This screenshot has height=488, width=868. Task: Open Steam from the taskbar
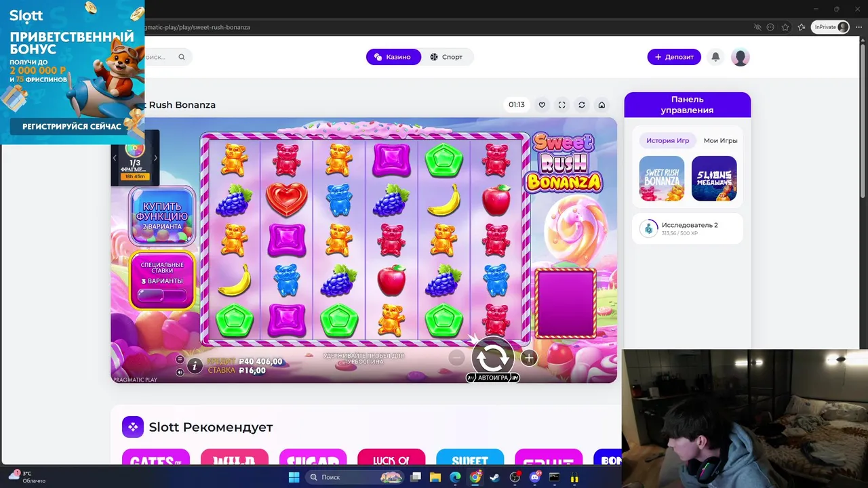pos(495,477)
